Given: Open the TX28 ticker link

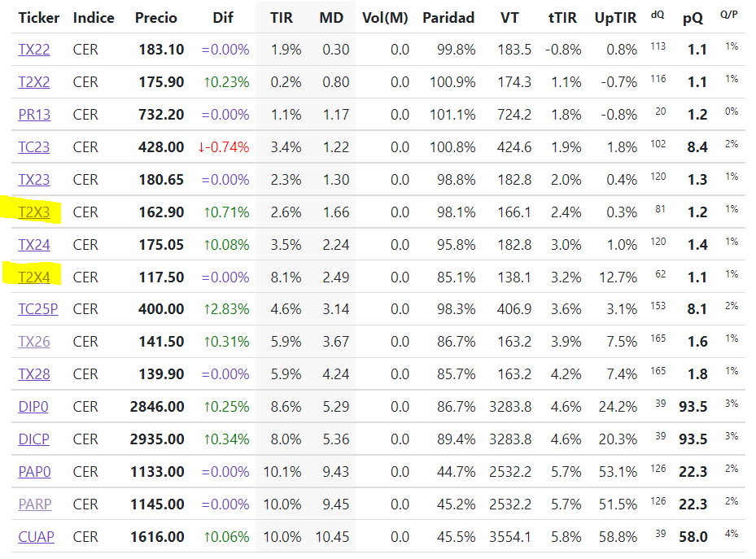Looking at the screenshot, I should coord(33,374).
